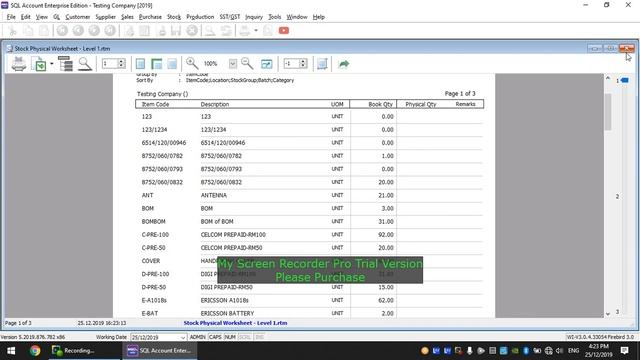This screenshot has height=360, width=640.
Task: Click the vertical scrollbar thumb
Action: click(608, 111)
